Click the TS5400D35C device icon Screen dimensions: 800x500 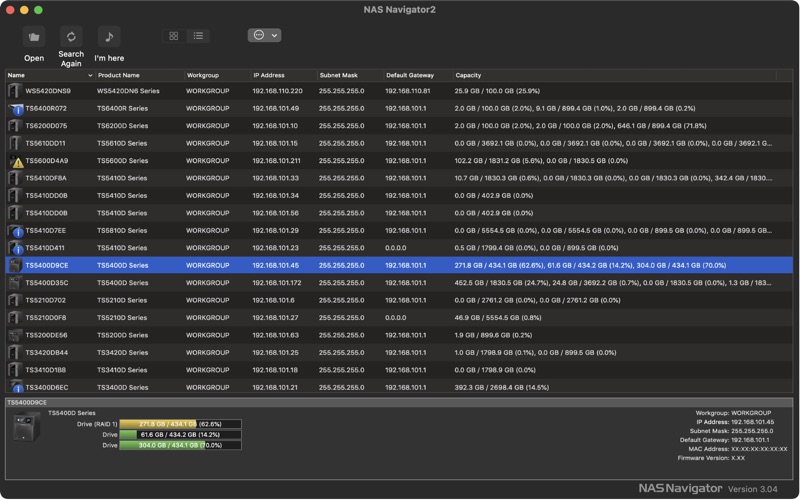coord(15,283)
